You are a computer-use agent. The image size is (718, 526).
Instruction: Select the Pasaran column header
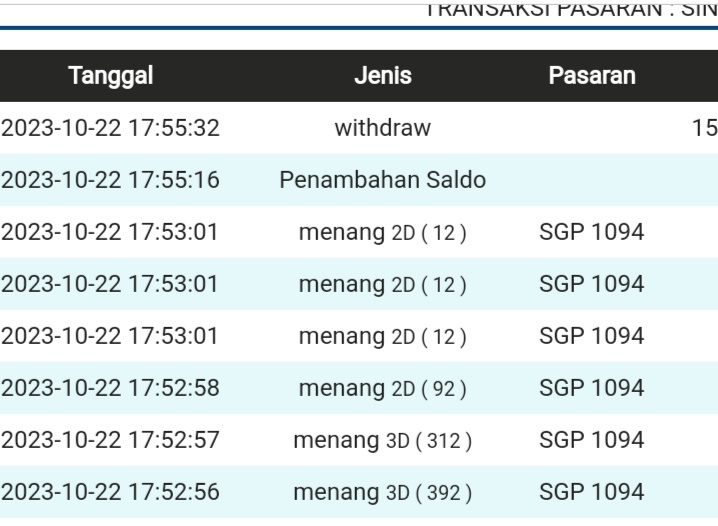click(590, 76)
